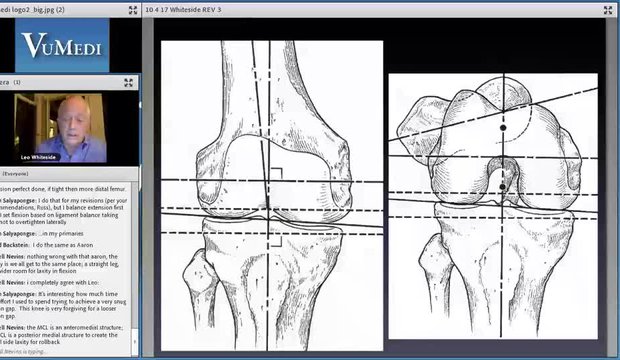This screenshot has height=360, width=620.
Task: Click the VuMedi logo image
Action: (x=62, y=45)
